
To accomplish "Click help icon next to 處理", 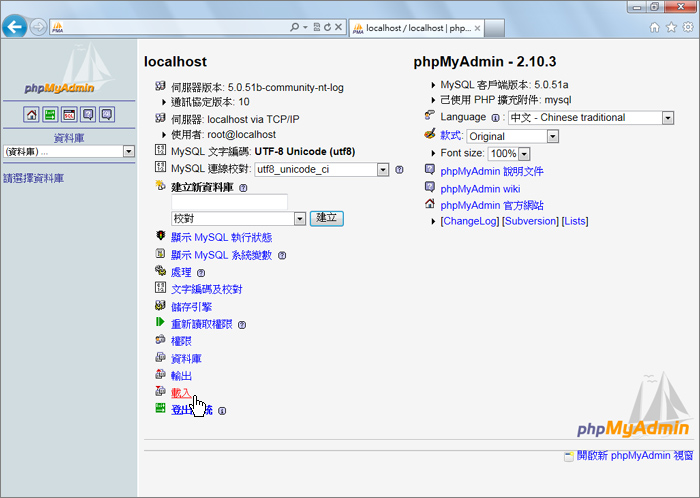I will click(201, 273).
